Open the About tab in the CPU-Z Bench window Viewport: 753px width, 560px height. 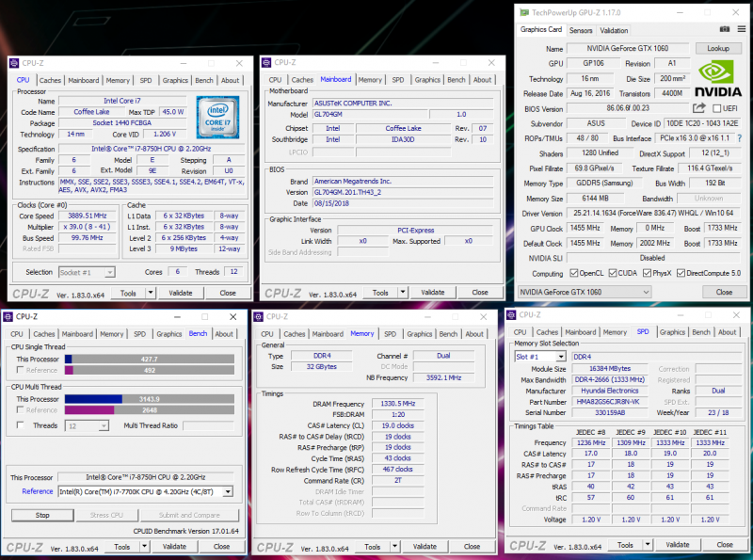click(x=224, y=334)
